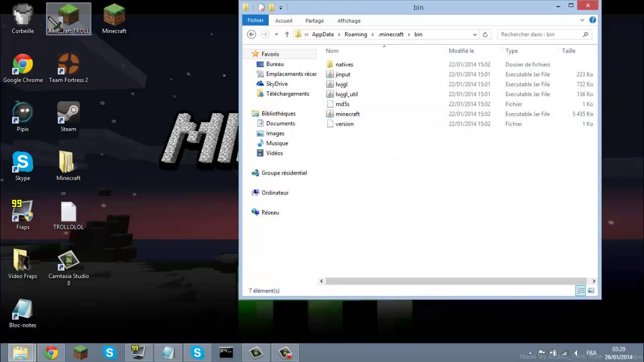This screenshot has width=644, height=362.
Task: Show hidden tray icons arrow
Action: click(530, 353)
